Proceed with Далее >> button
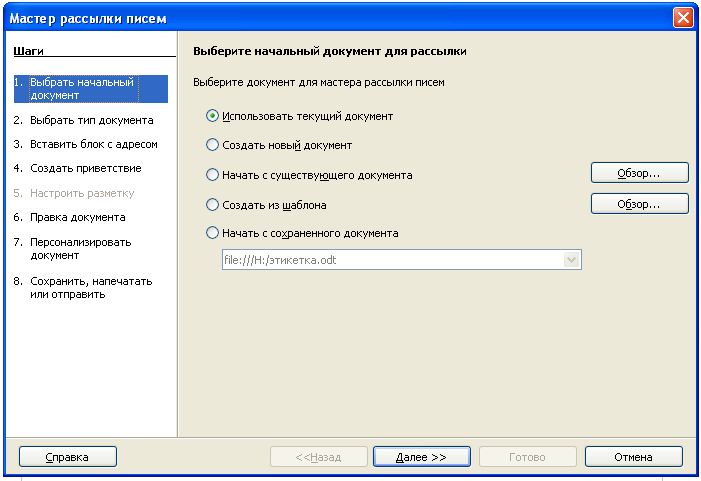 (422, 457)
